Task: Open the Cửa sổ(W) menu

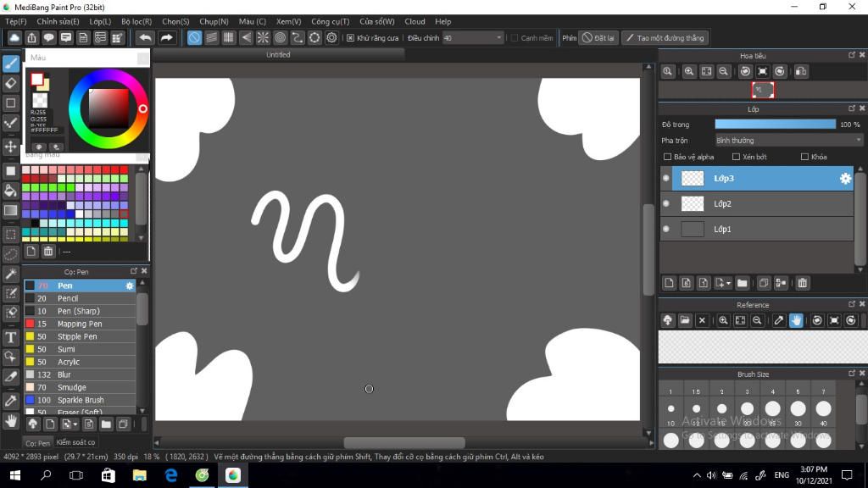Action: 377,21
